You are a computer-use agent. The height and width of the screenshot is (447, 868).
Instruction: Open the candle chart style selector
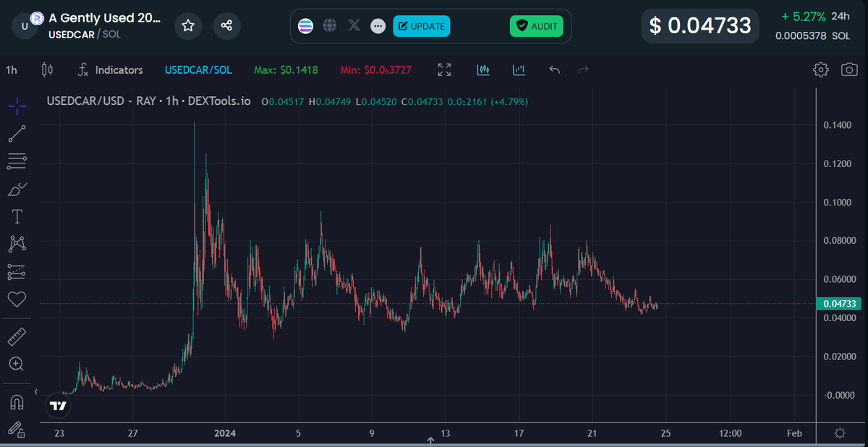pyautogui.click(x=48, y=70)
